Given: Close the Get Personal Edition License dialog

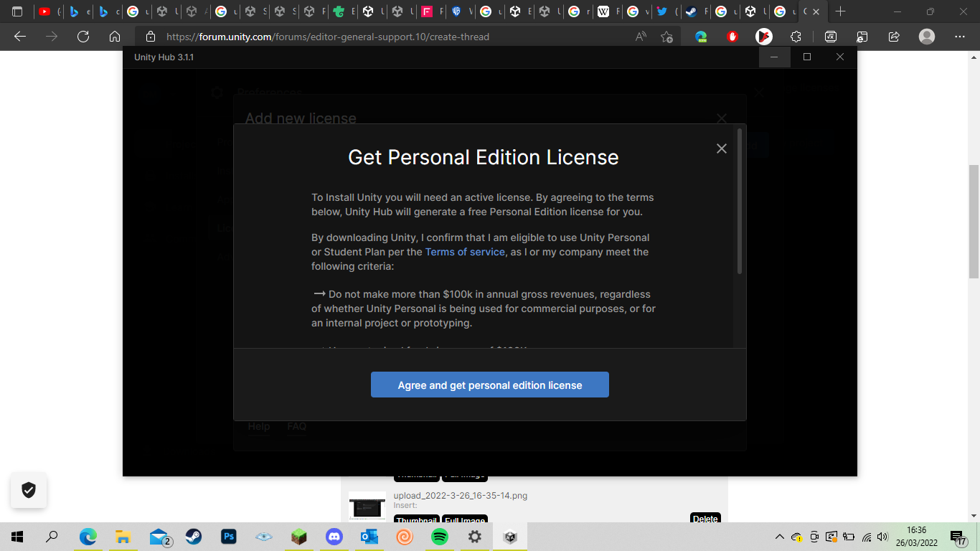Looking at the screenshot, I should 722,149.
